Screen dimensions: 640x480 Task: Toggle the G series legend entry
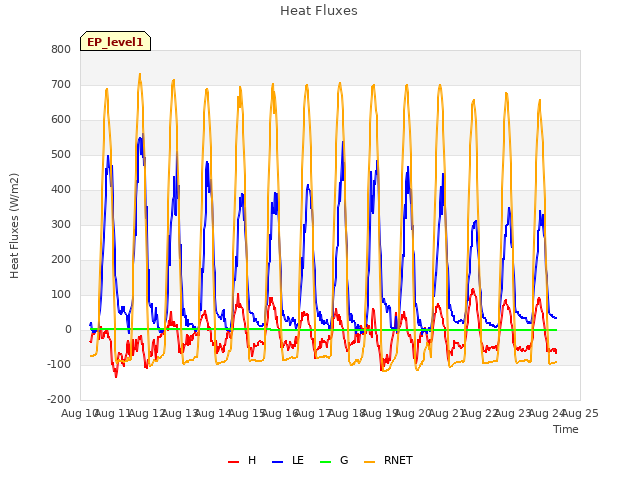[334, 460]
